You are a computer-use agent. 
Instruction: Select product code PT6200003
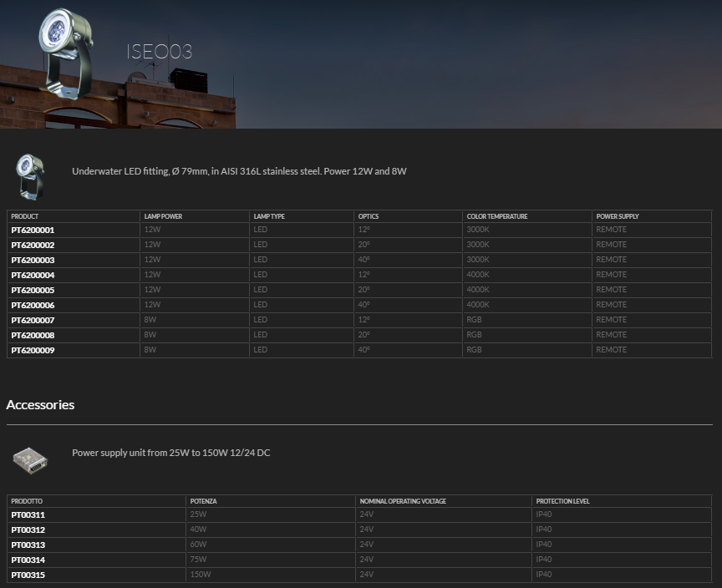coord(33,260)
